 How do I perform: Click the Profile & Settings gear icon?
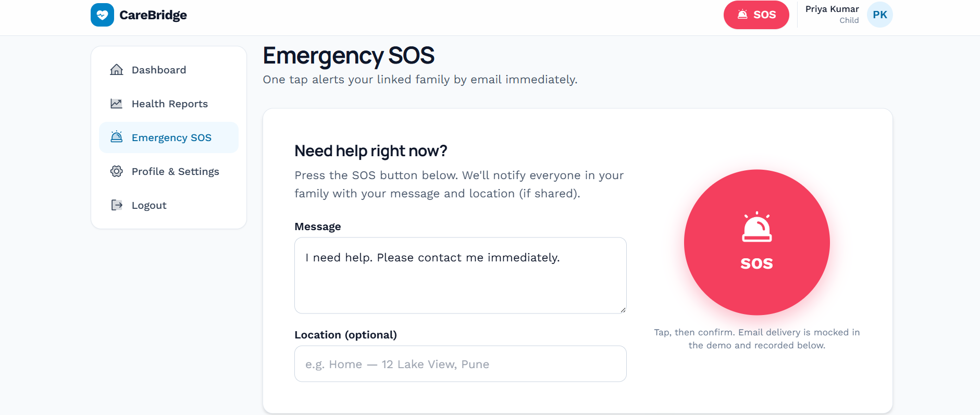pyautogui.click(x=117, y=171)
